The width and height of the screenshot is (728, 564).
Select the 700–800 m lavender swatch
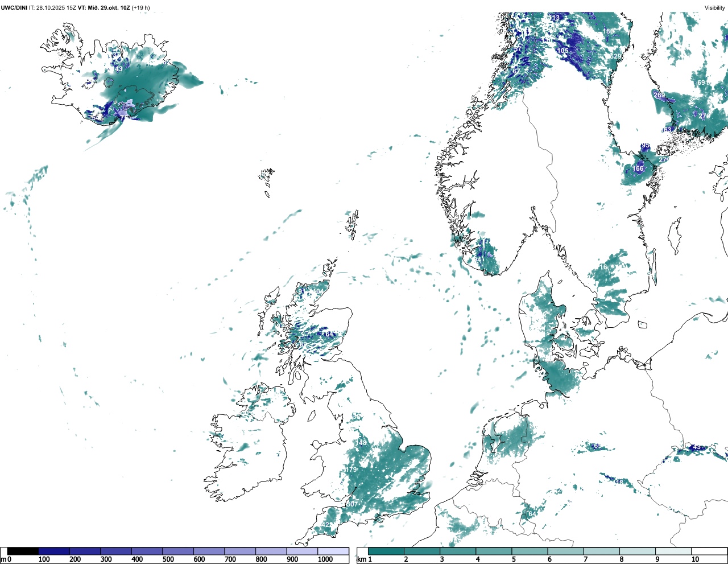pos(240,551)
